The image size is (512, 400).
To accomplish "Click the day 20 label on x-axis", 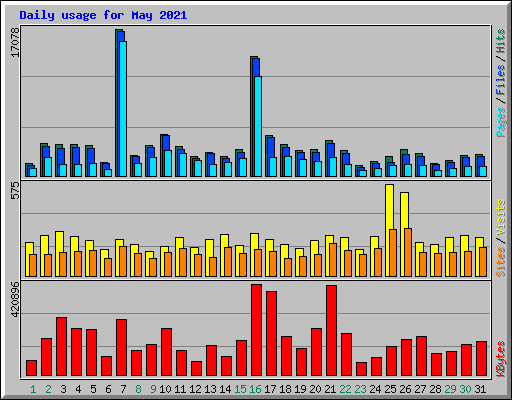I will tap(315, 389).
